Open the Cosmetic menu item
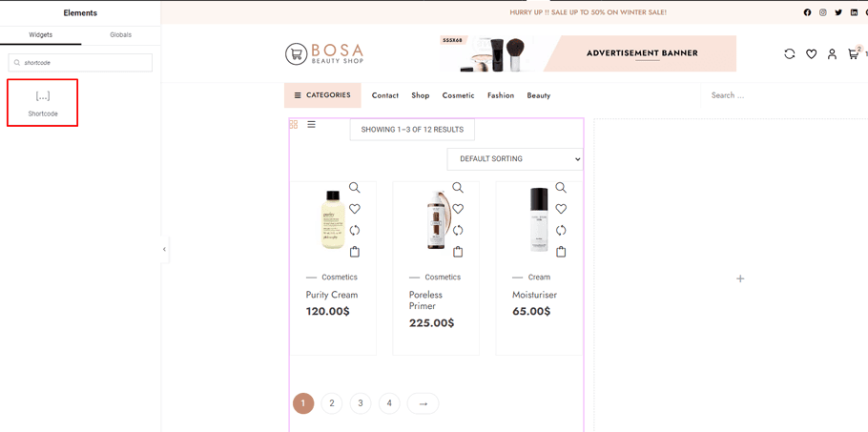This screenshot has height=432, width=868. pyautogui.click(x=458, y=95)
